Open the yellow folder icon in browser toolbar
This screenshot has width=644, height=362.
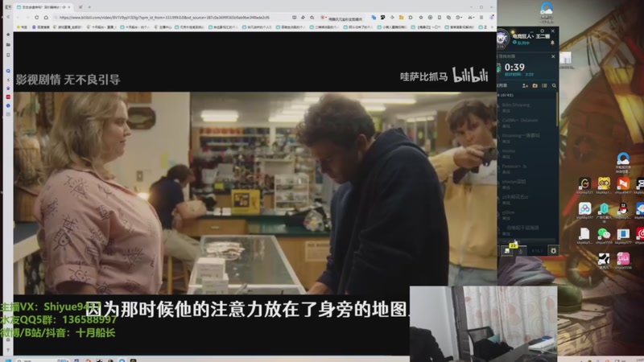coord(401,18)
